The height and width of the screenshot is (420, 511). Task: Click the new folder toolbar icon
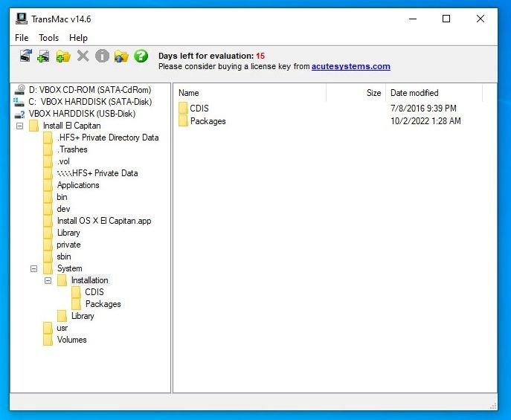[x=63, y=56]
